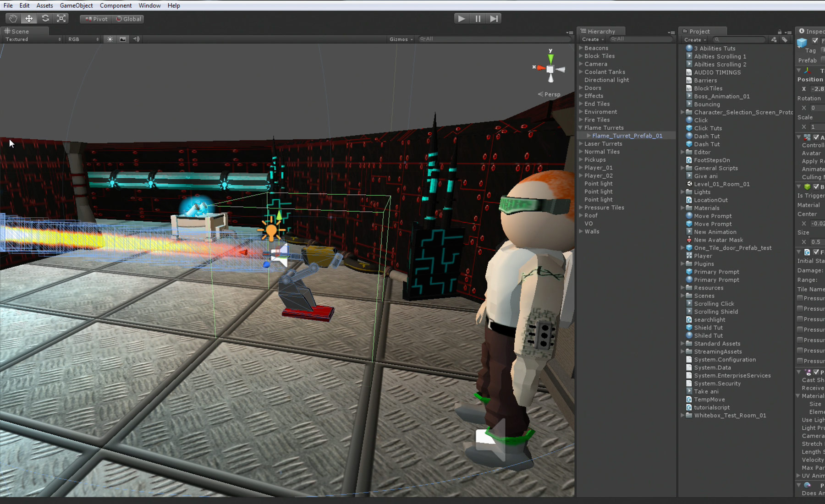Open Project Create dropdown
The height and width of the screenshot is (504, 825).
point(695,40)
